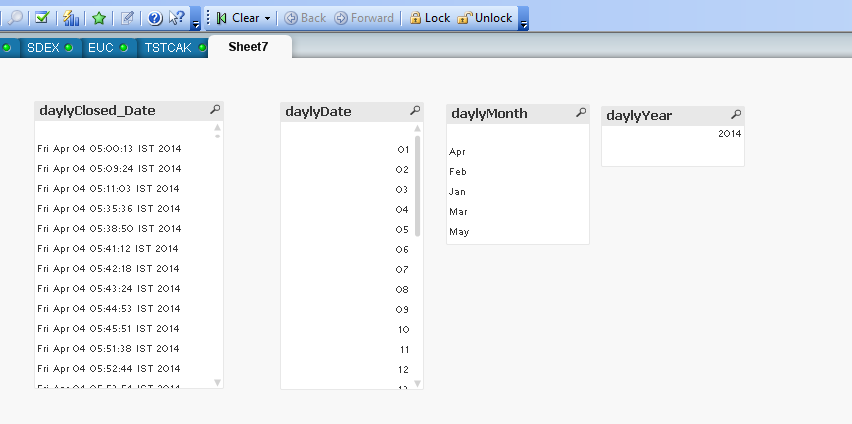Open Current Selections checkmark icon
Screen dimensions: 852x424
pos(42,18)
